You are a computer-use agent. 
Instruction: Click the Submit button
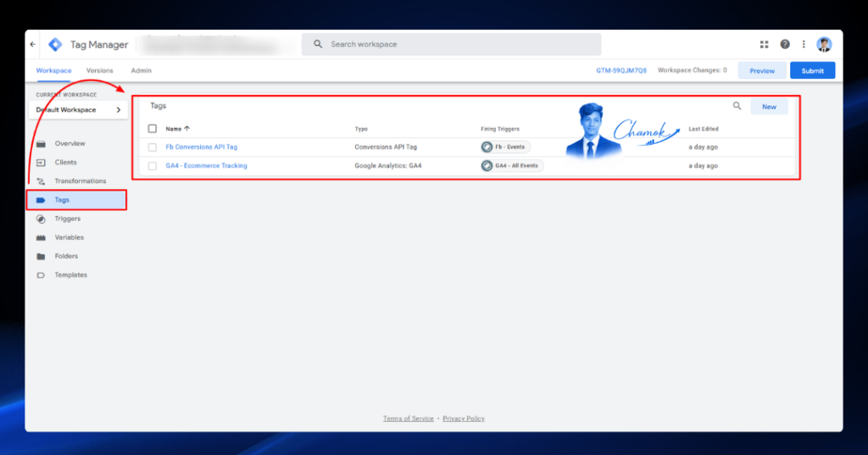813,71
